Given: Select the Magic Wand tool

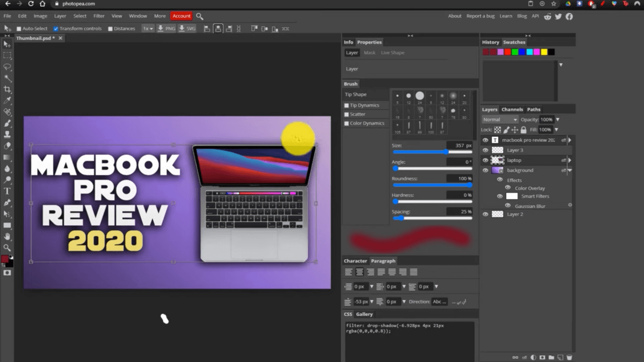Looking at the screenshot, I should click(x=8, y=78).
